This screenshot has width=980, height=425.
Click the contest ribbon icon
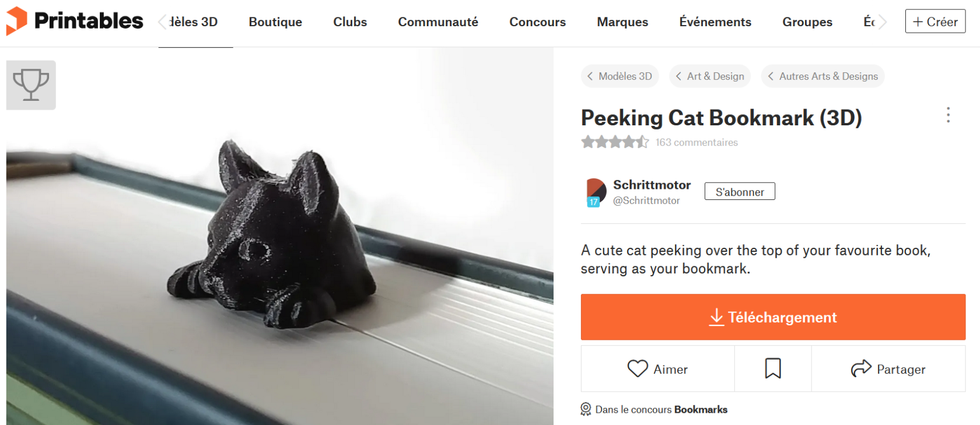(x=586, y=409)
